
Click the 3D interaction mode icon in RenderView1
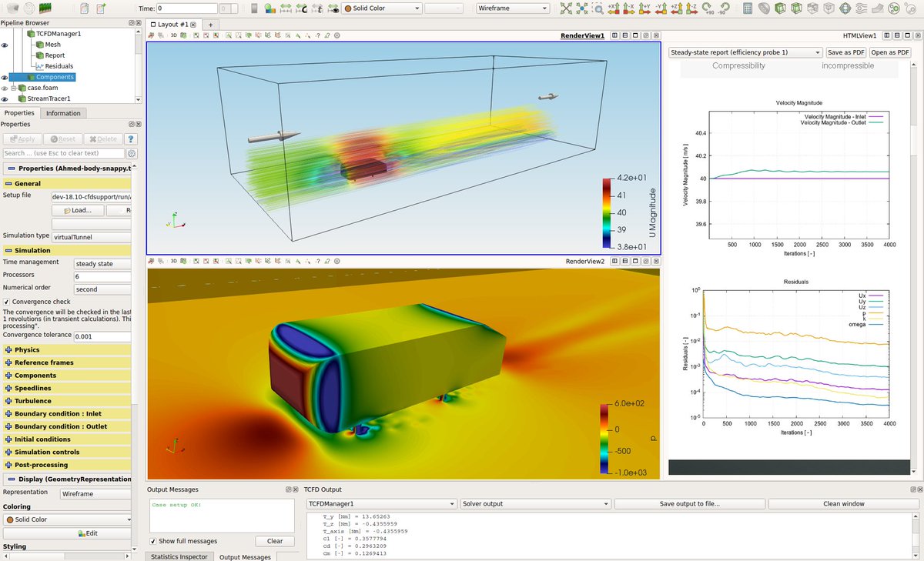click(173, 36)
